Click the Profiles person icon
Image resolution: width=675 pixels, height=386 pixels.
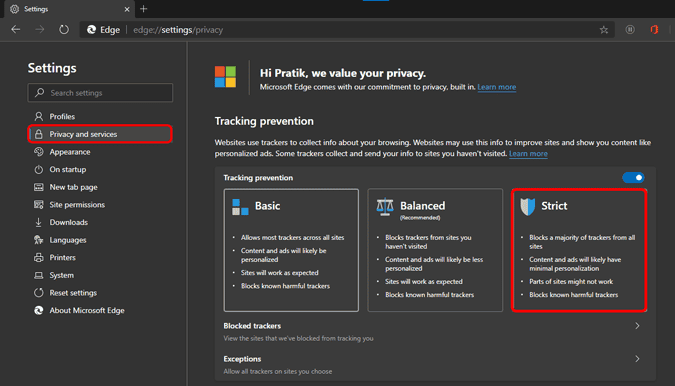point(39,116)
